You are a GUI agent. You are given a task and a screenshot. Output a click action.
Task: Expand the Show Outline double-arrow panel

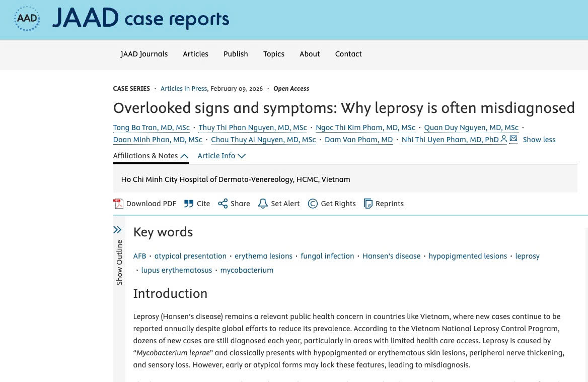[117, 230]
